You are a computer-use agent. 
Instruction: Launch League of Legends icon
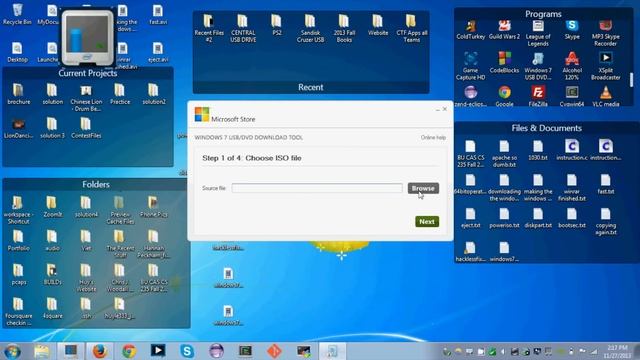[x=538, y=33]
